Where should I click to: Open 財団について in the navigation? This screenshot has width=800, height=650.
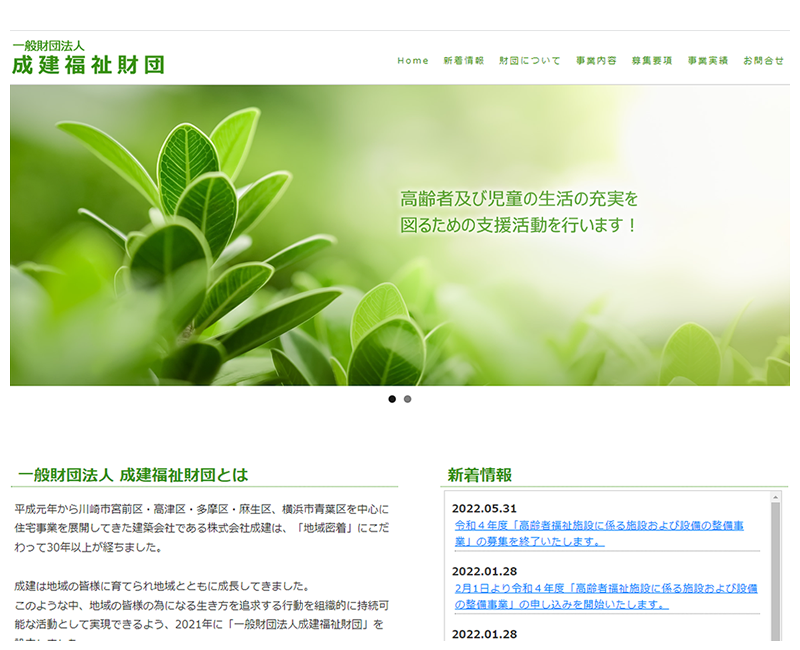530,61
